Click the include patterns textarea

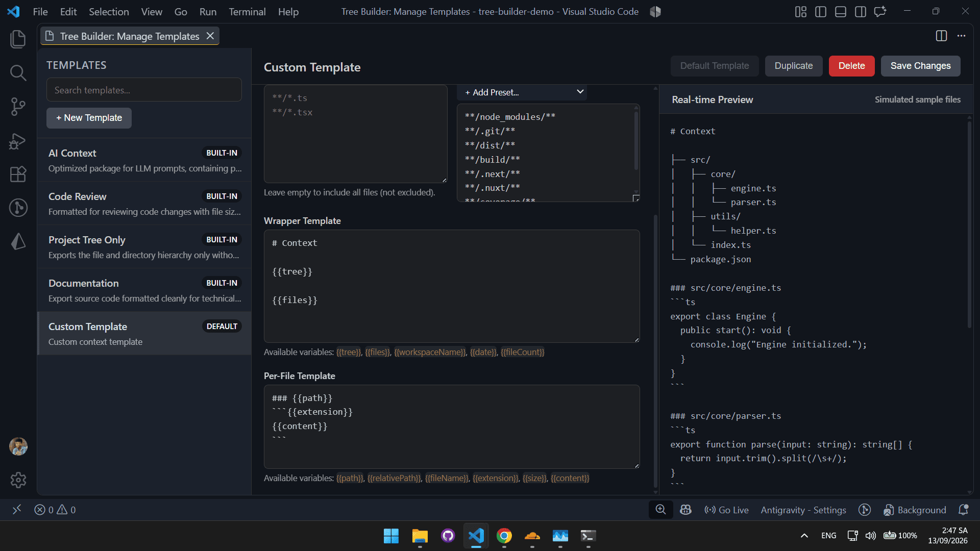pyautogui.click(x=356, y=134)
